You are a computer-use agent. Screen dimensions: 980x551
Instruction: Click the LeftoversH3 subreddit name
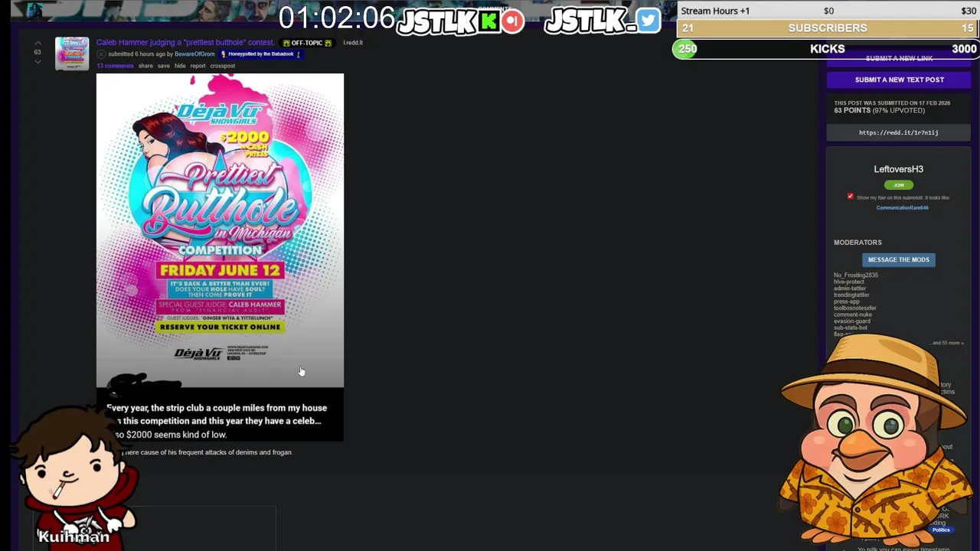(898, 169)
